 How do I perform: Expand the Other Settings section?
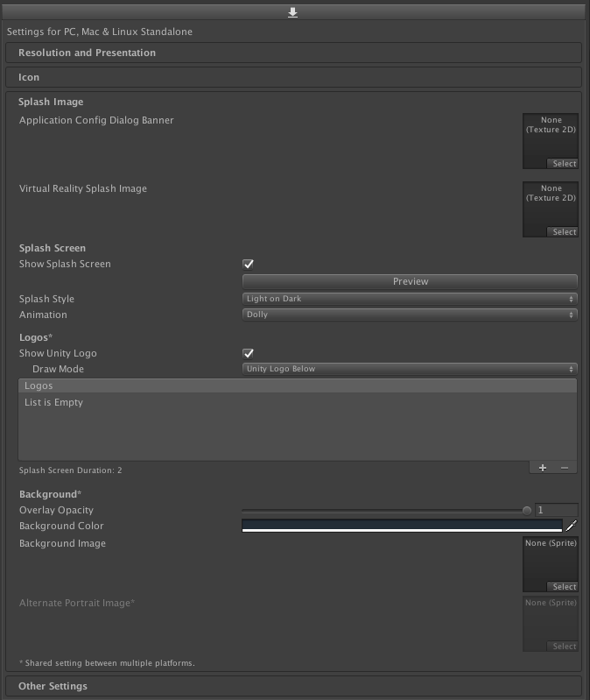293,686
